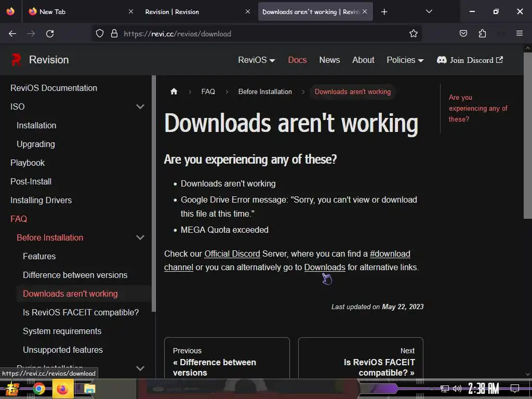The image size is (532, 399).
Task: Click the volume speaker tray icon
Action: (457, 389)
